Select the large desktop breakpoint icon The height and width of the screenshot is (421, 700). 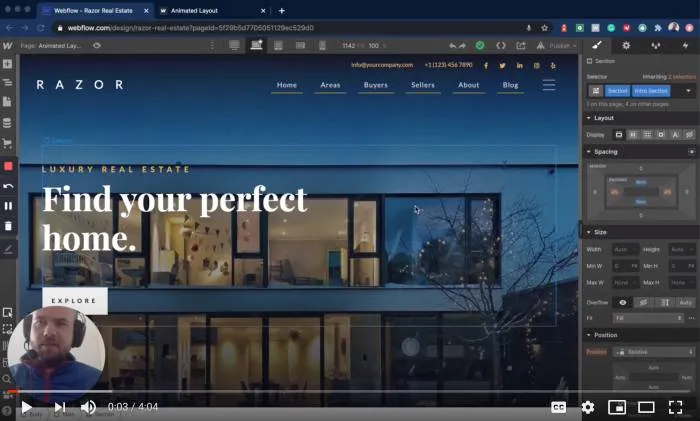[234, 45]
